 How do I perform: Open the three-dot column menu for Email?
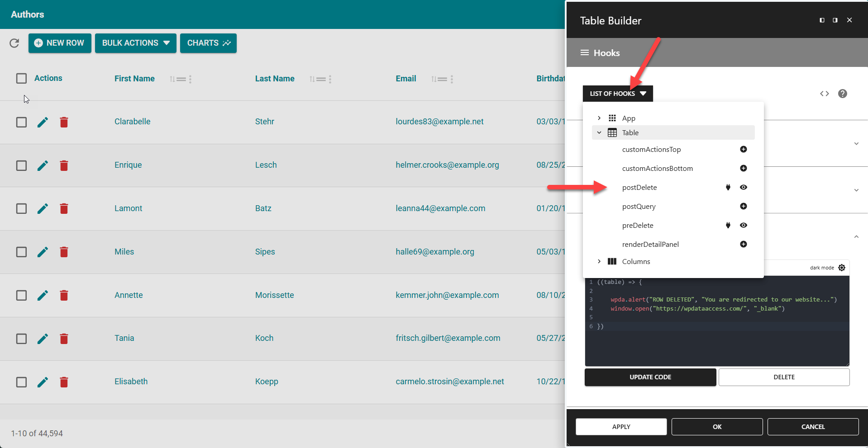coord(452,79)
